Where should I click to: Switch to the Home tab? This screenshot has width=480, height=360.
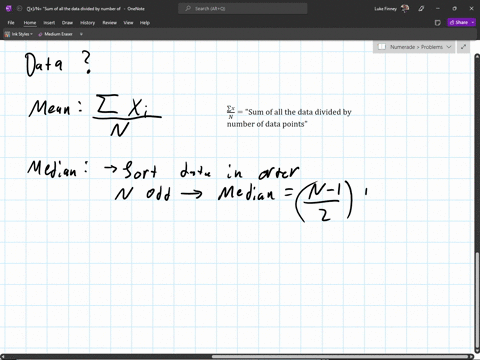(30, 23)
